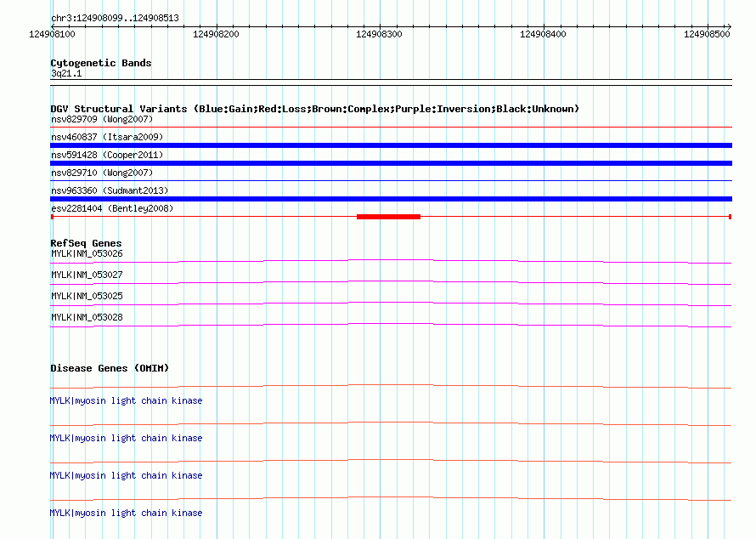The width and height of the screenshot is (756, 539).
Task: Click the thin blue line under nsv829710
Action: pyautogui.click(x=391, y=181)
